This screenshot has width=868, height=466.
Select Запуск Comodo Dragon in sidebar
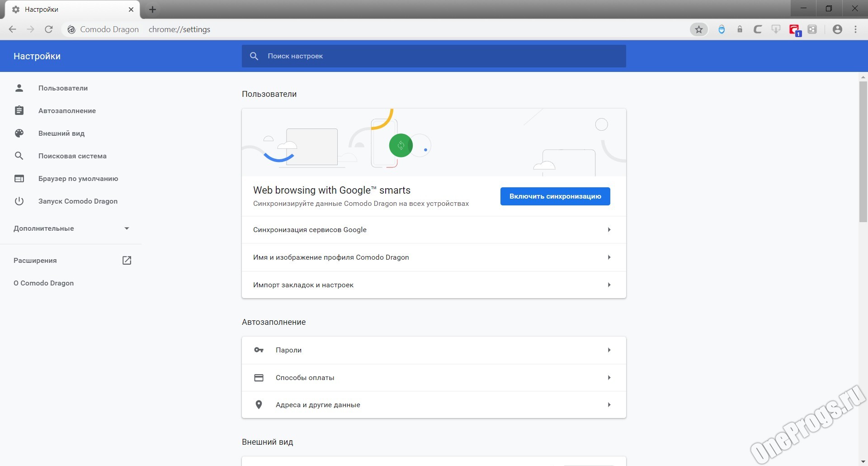click(78, 201)
